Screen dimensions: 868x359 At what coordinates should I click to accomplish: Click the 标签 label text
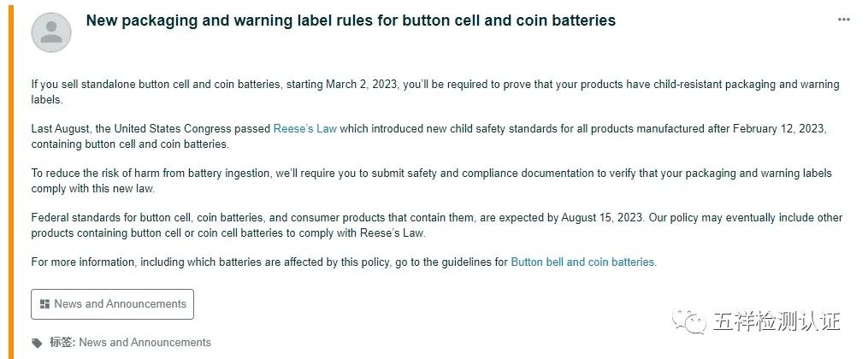click(x=62, y=343)
